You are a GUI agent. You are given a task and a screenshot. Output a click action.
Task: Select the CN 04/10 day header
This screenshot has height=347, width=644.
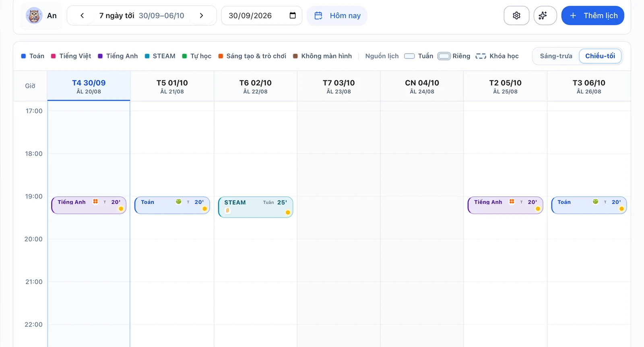422,86
